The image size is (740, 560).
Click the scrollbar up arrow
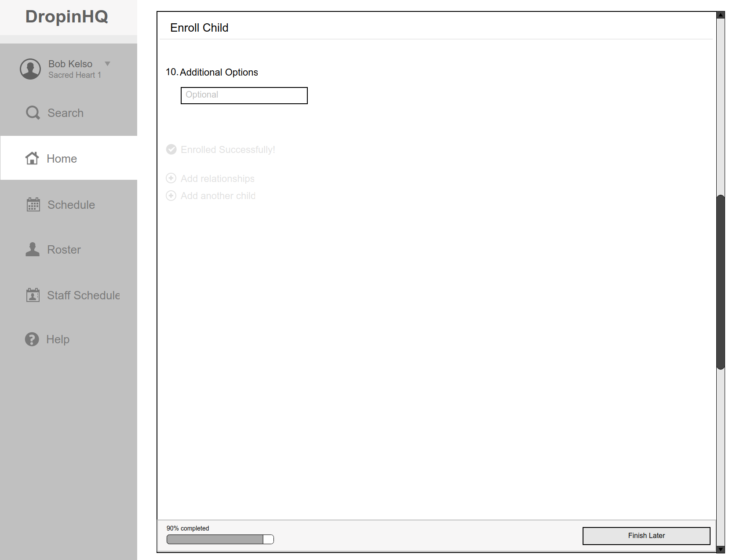pyautogui.click(x=720, y=15)
